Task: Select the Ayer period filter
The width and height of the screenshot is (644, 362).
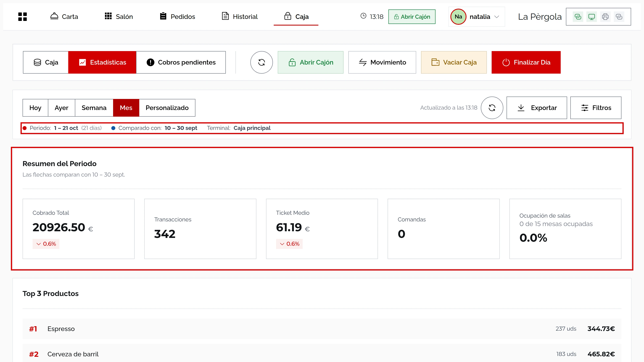Action: click(x=62, y=108)
